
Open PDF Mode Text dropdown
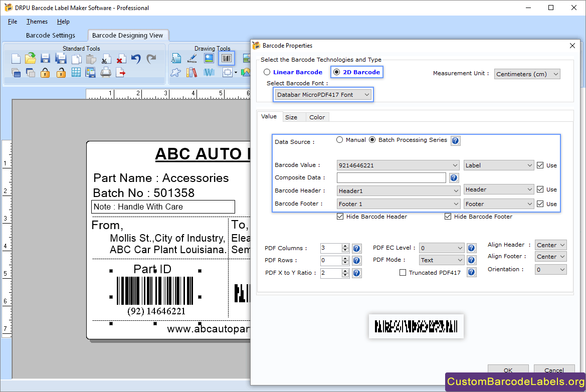click(441, 260)
